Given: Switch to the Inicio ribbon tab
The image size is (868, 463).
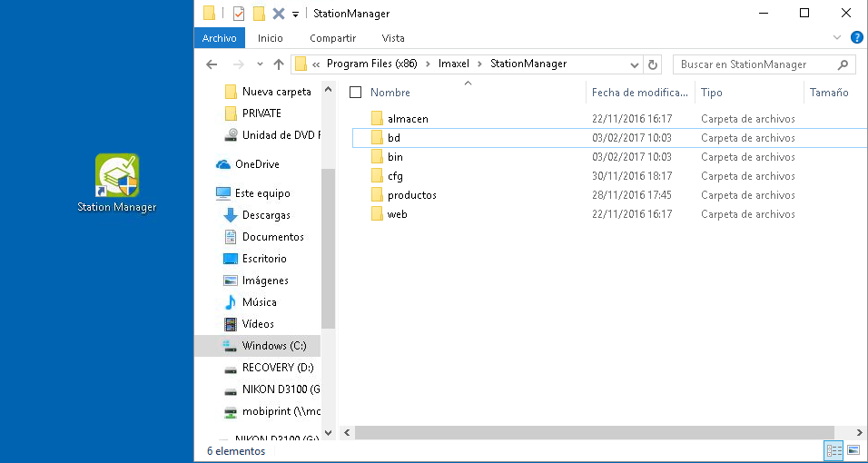Looking at the screenshot, I should 271,38.
